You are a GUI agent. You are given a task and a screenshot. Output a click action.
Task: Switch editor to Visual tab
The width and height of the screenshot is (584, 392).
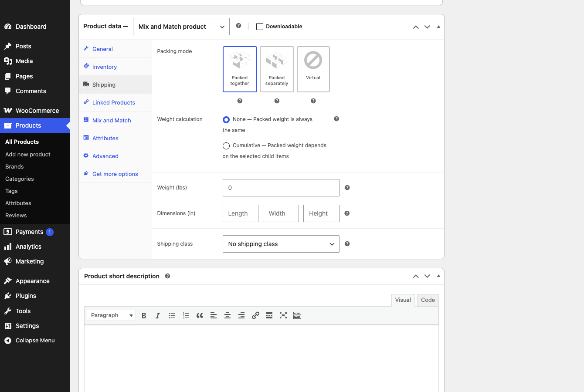403,300
